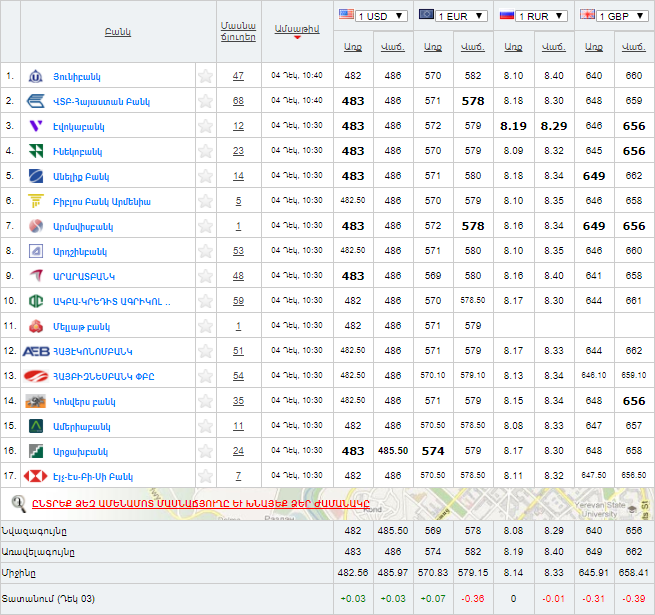Click the Armswissbank red sphere logo
Image resolution: width=655 pixels, height=615 pixels.
tap(36, 226)
